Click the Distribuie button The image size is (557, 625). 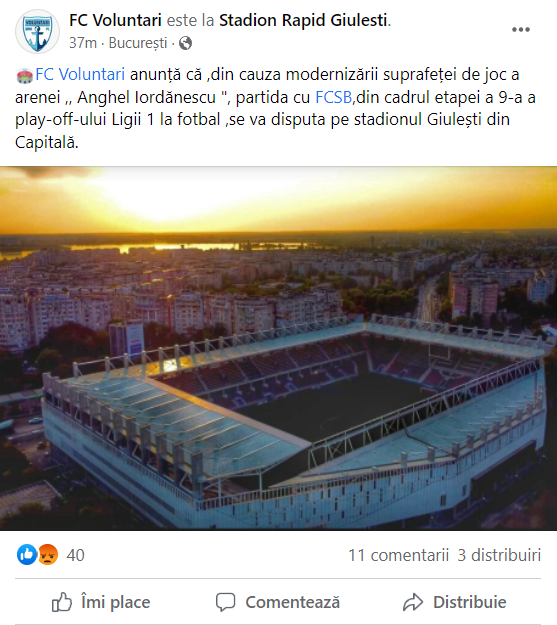[455, 602]
